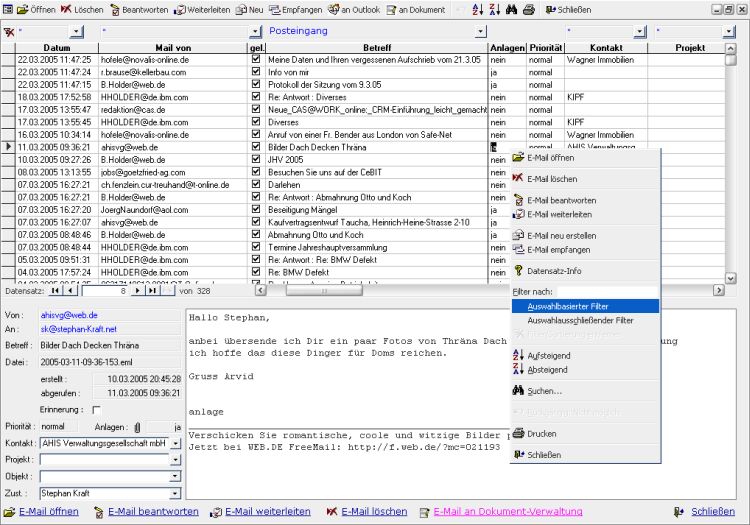Click the E-Mail beantworten link at bottom

(x=153, y=512)
